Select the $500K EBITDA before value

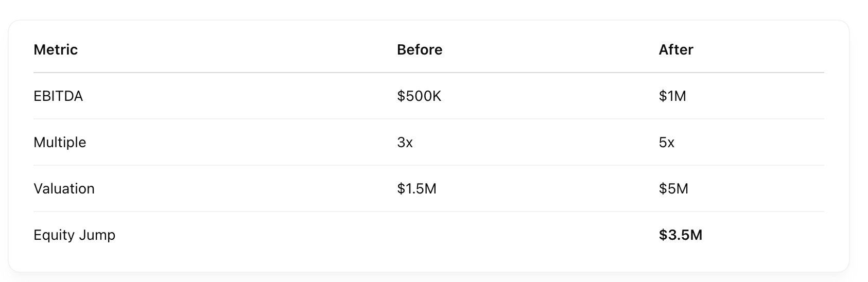(419, 96)
